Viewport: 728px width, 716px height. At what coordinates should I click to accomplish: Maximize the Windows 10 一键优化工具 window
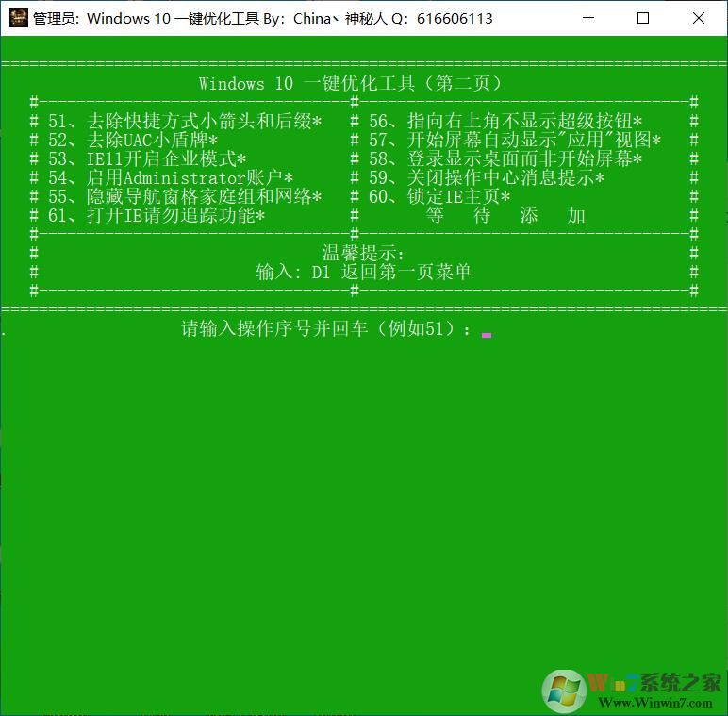click(643, 18)
